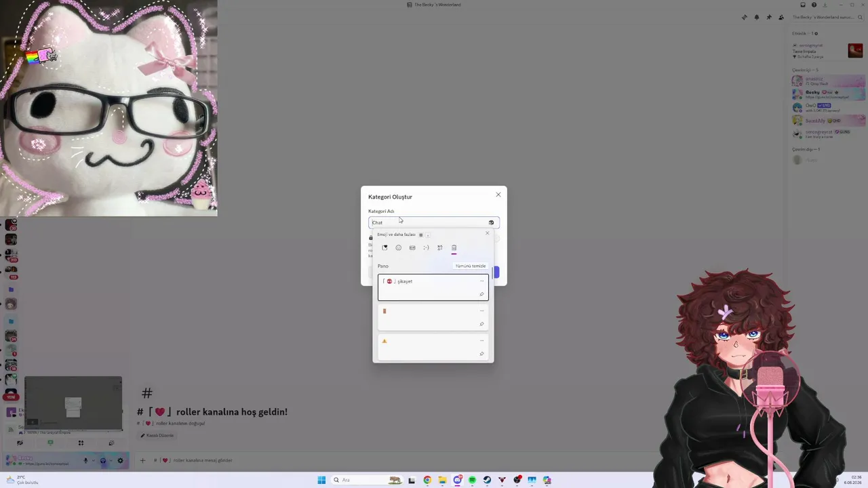Open more options for the warning emoji clip
The width and height of the screenshot is (868, 488).
(x=482, y=340)
